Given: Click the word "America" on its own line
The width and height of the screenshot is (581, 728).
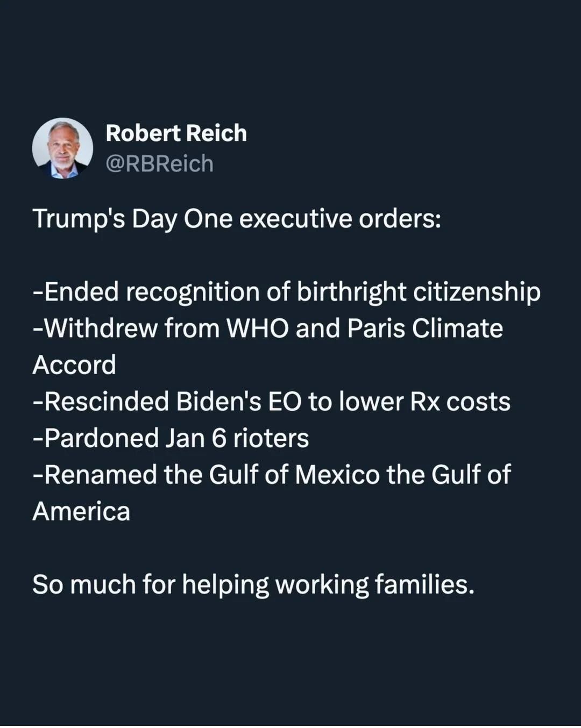Looking at the screenshot, I should click(81, 511).
